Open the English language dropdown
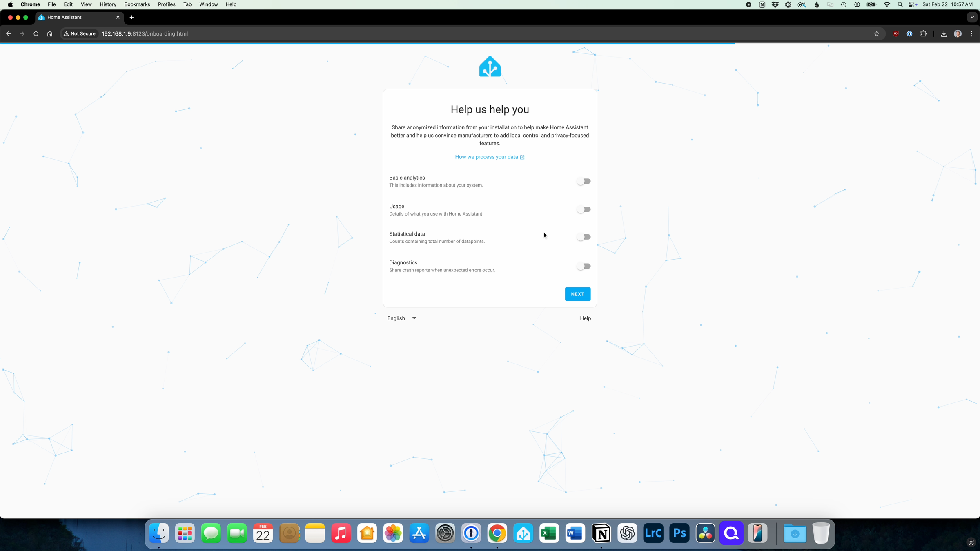This screenshot has width=980, height=551. click(401, 318)
